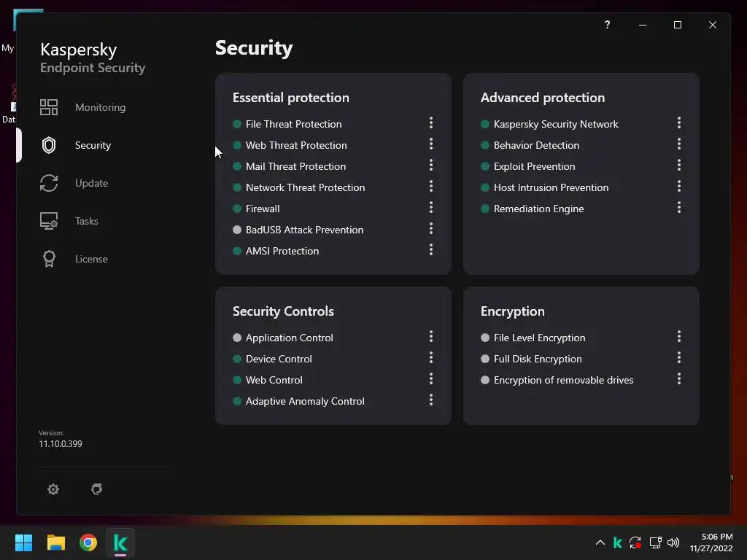Open the License section
The image size is (747, 560).
pyautogui.click(x=91, y=259)
